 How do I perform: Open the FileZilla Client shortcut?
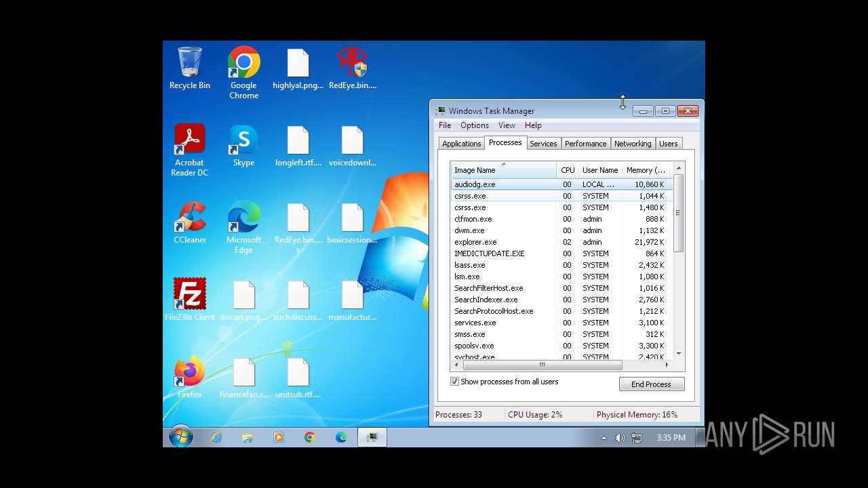[x=190, y=300]
